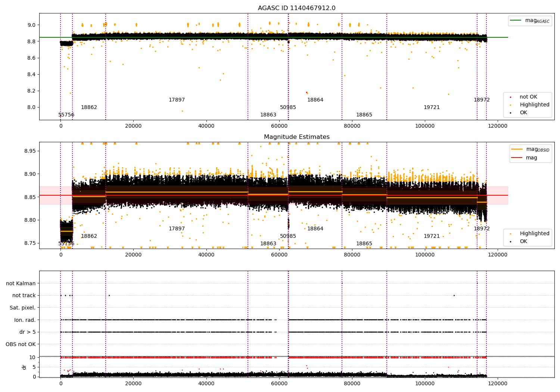The height and width of the screenshot is (392, 560).
Task: Click obsid label 18864 in AGASC ID plot
Action: (315, 100)
